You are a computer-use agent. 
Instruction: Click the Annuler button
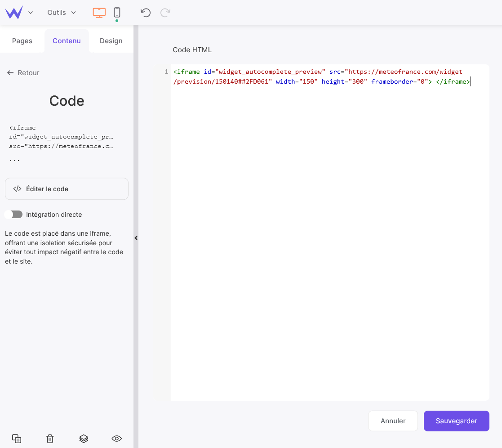point(393,421)
